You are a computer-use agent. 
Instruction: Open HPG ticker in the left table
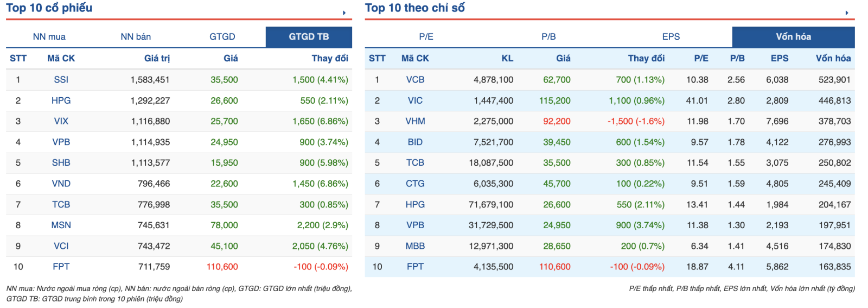[x=61, y=100]
